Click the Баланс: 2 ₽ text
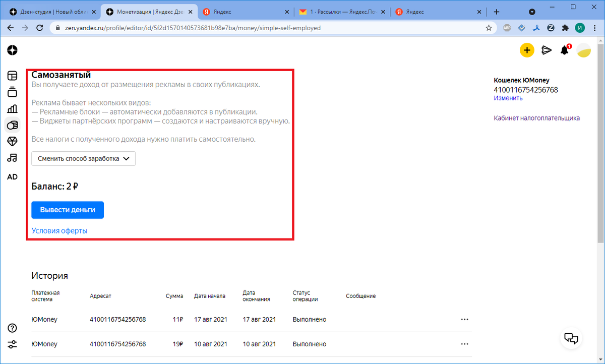The width and height of the screenshot is (605, 364). pos(54,187)
